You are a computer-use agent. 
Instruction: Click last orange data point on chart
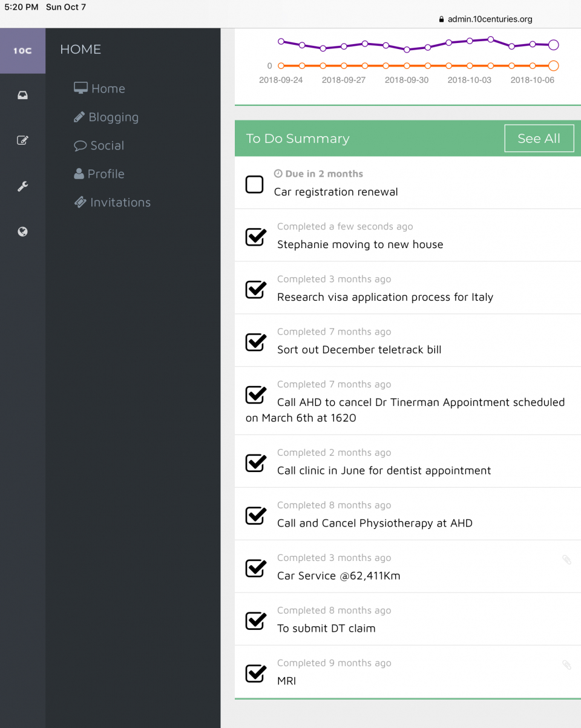(553, 66)
